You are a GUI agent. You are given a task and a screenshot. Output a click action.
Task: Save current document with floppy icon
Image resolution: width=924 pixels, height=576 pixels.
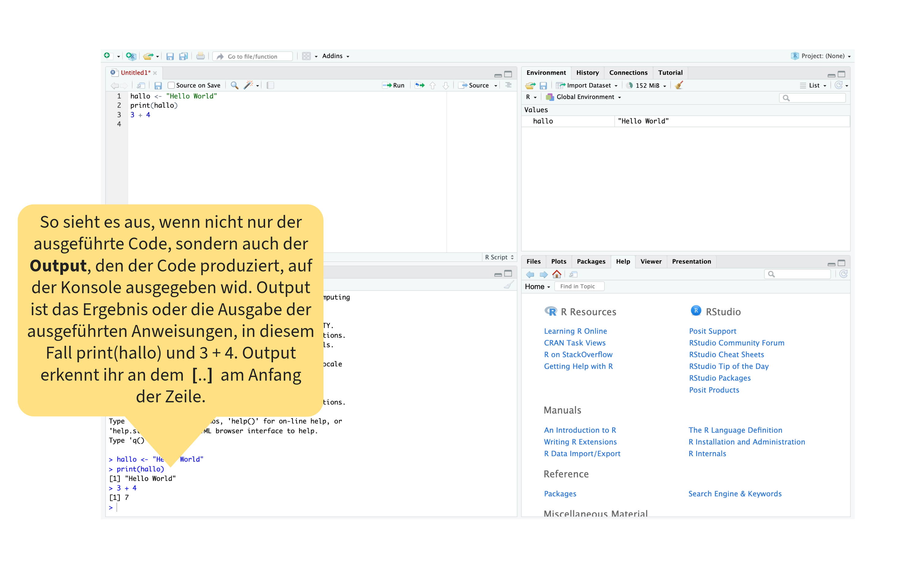click(x=170, y=56)
